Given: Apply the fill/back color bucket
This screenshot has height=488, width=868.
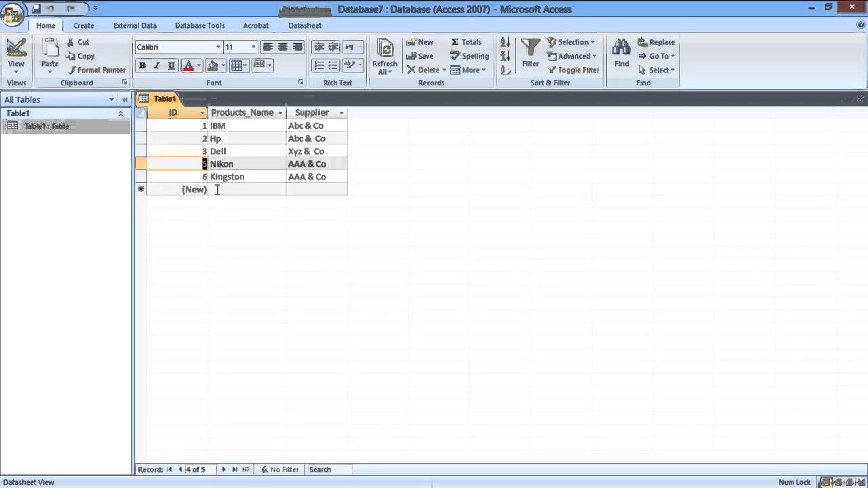Looking at the screenshot, I should pos(212,66).
